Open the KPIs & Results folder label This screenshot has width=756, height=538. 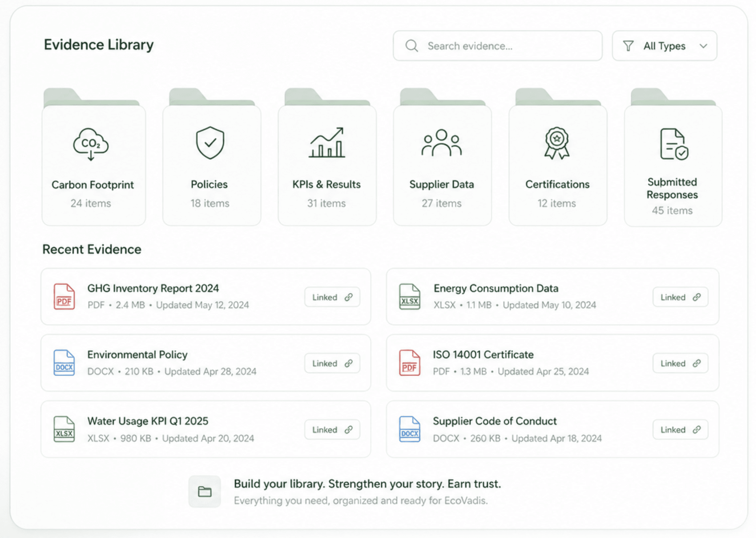(x=326, y=184)
